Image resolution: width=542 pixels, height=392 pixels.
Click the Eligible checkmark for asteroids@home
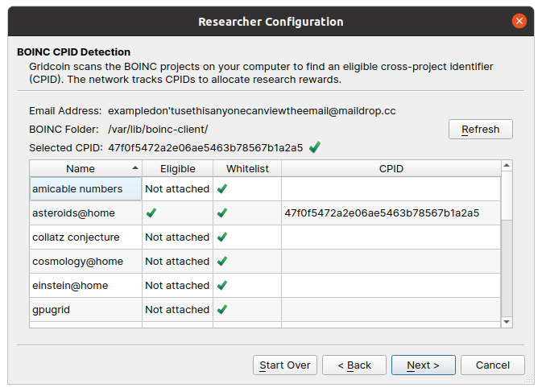point(151,213)
